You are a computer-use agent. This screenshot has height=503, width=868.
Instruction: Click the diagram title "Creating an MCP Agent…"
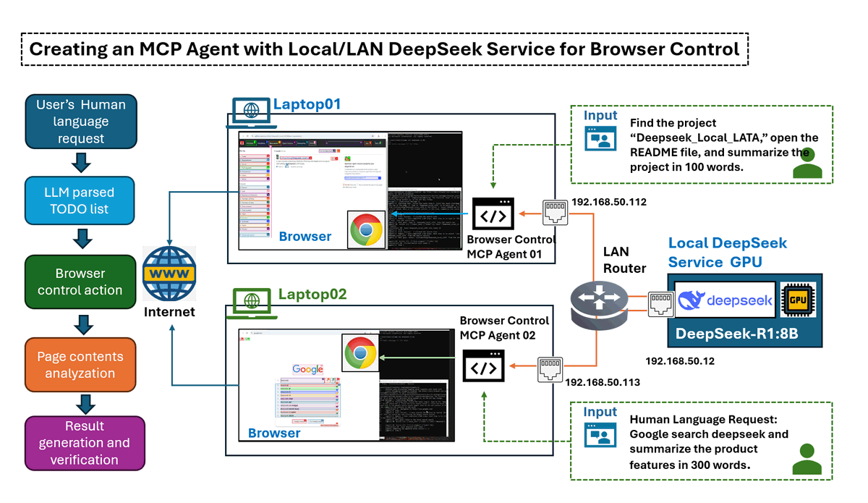pos(385,50)
